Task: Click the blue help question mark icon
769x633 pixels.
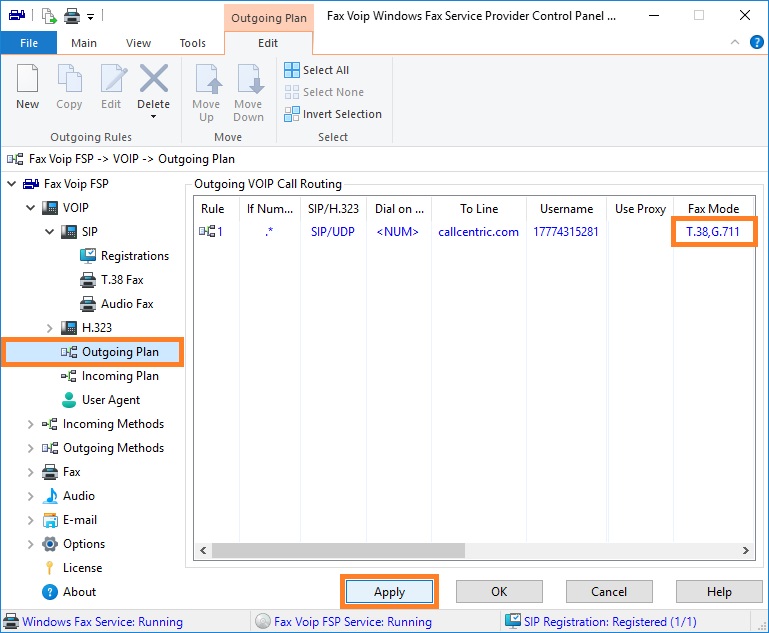Action: pyautogui.click(x=756, y=42)
